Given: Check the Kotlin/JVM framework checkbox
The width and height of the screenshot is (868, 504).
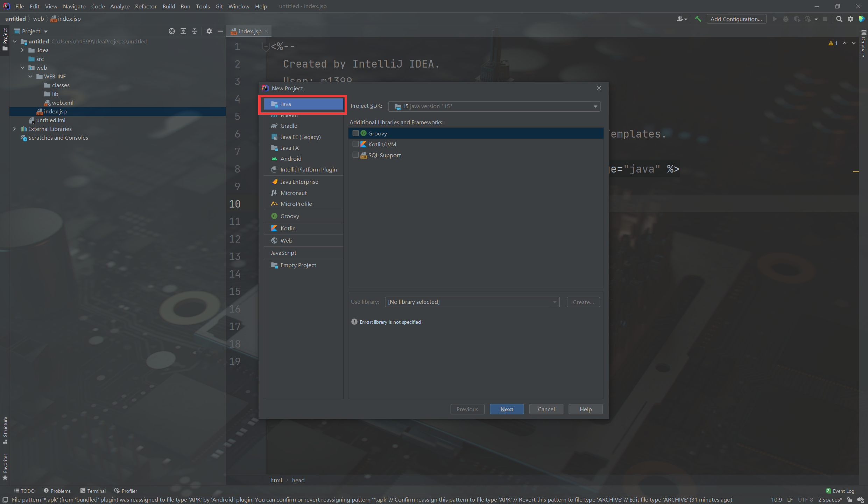Looking at the screenshot, I should [355, 144].
